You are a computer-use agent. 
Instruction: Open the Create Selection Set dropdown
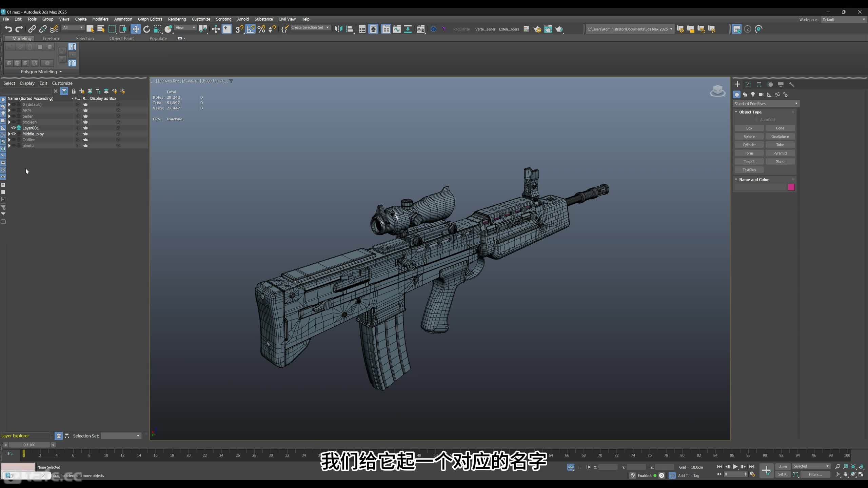click(310, 27)
